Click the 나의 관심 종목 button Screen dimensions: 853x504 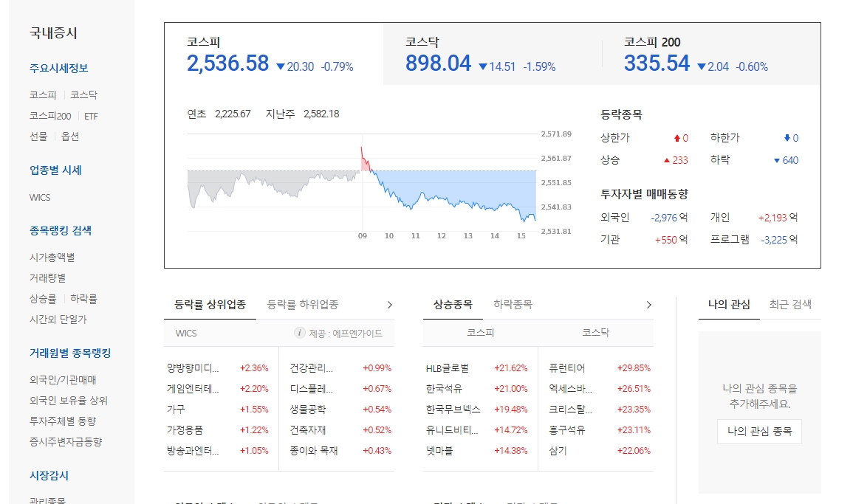(758, 432)
